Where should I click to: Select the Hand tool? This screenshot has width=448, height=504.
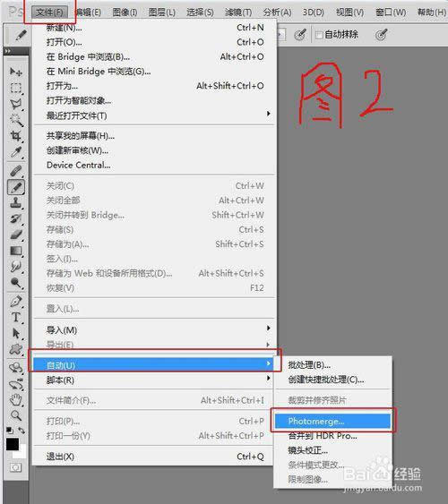[x=15, y=400]
